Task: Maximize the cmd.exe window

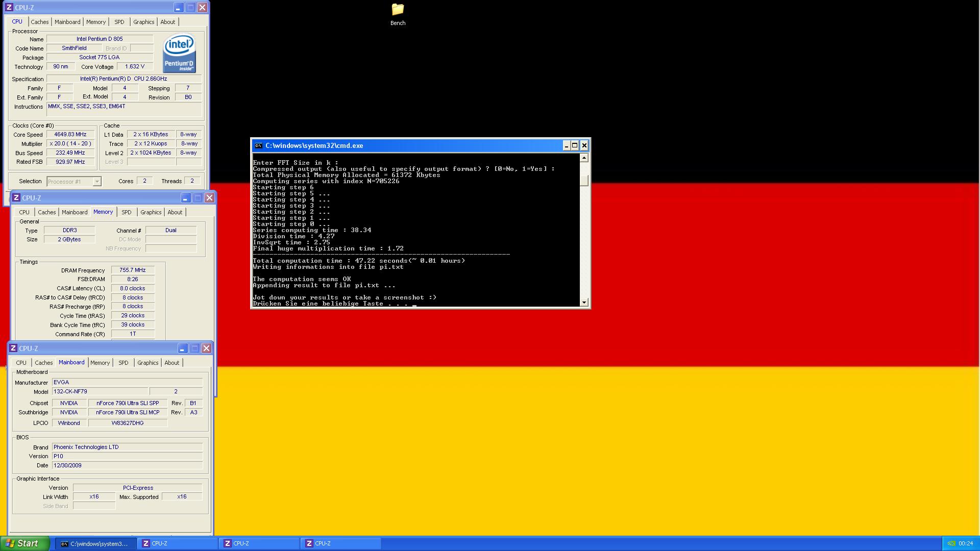Action: [575, 146]
